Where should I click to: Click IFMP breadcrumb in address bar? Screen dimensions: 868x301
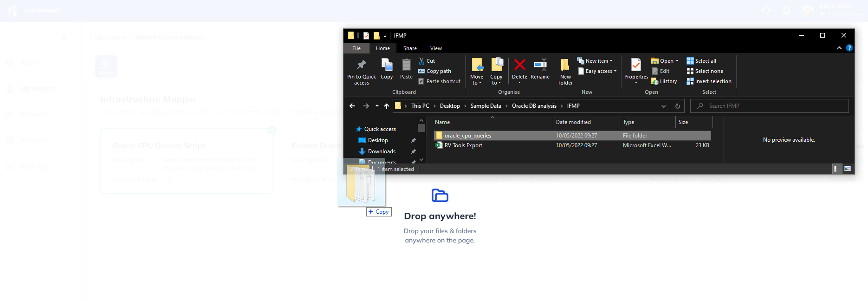click(573, 106)
